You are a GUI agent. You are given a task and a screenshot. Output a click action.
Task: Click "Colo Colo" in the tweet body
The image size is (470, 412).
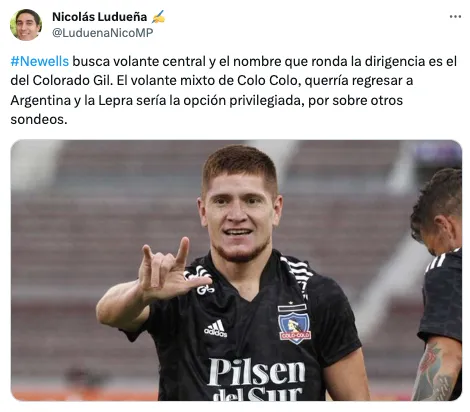(x=267, y=80)
